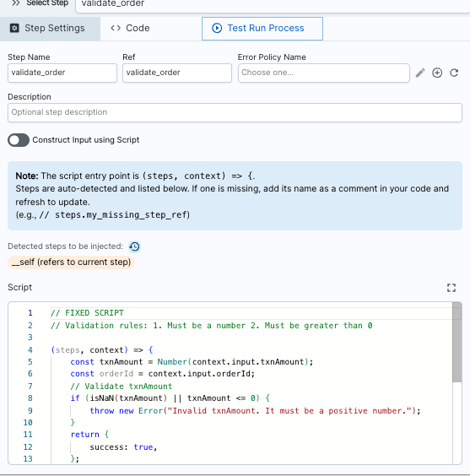Open the Select Step validate_order dropdown

point(273,4)
